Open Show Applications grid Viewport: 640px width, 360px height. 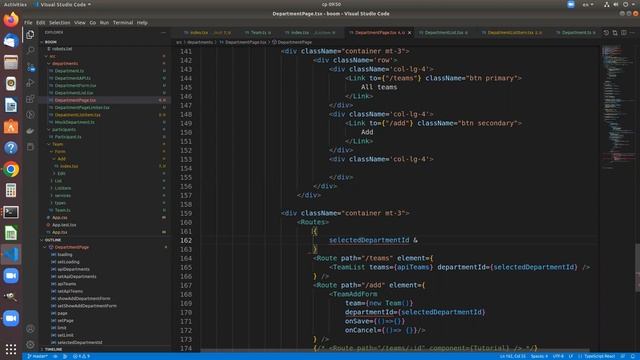(11, 349)
